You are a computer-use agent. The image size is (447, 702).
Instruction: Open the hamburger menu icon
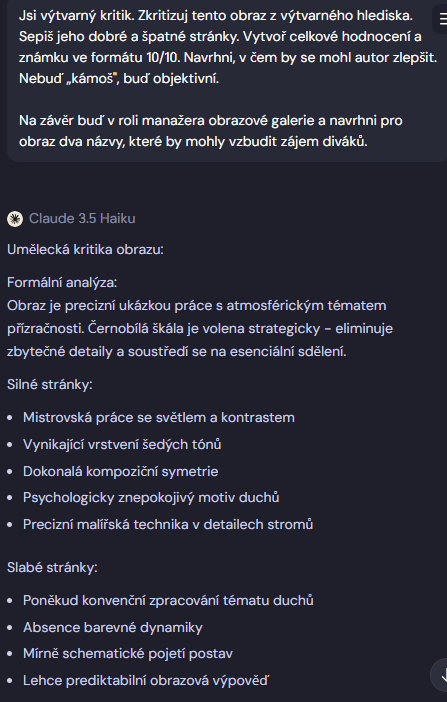(441, 20)
